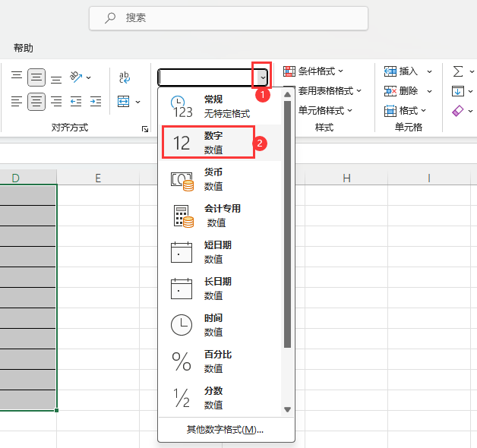
Task: Click the bottom align icon
Action: click(56, 80)
